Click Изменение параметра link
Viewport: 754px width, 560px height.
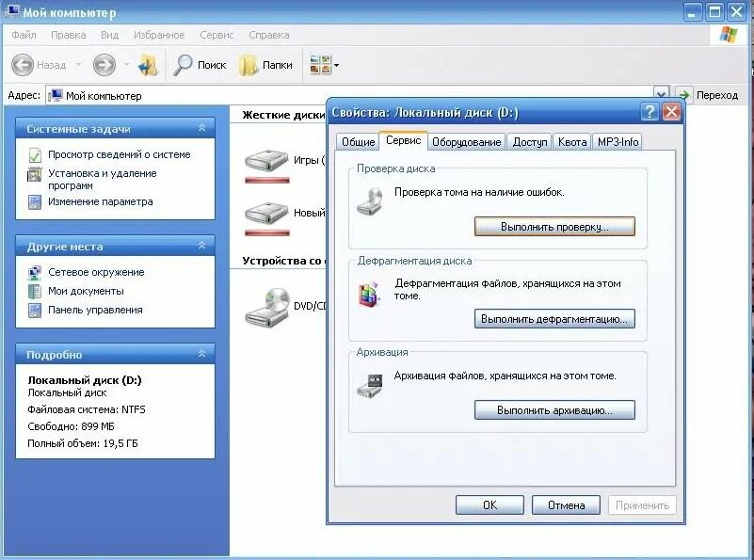point(101,202)
